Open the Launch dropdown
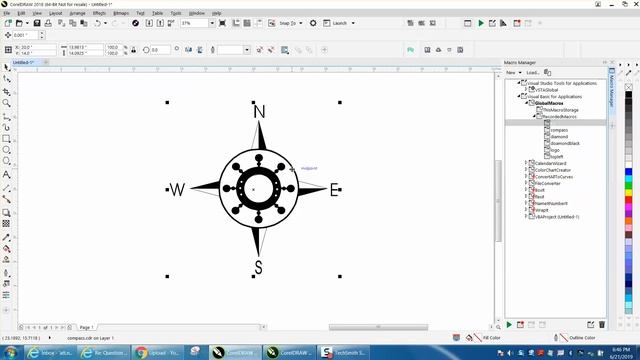 coord(353,23)
